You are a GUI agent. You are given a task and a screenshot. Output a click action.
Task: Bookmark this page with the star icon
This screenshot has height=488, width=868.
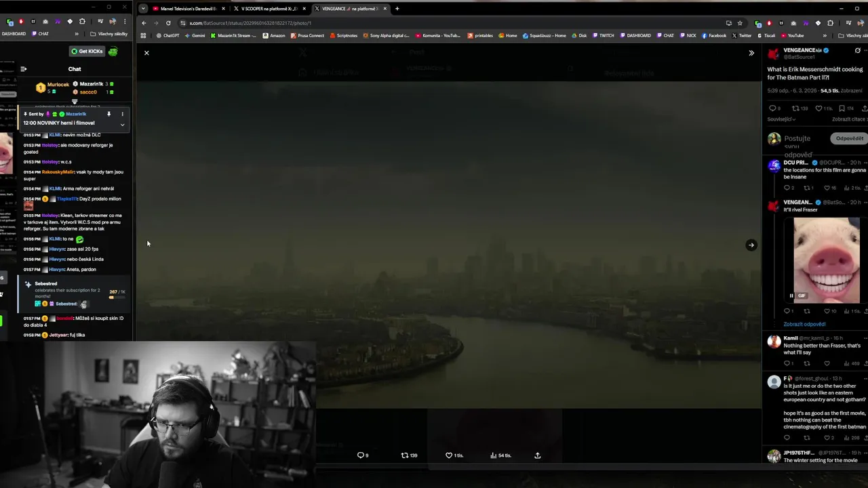click(x=740, y=23)
